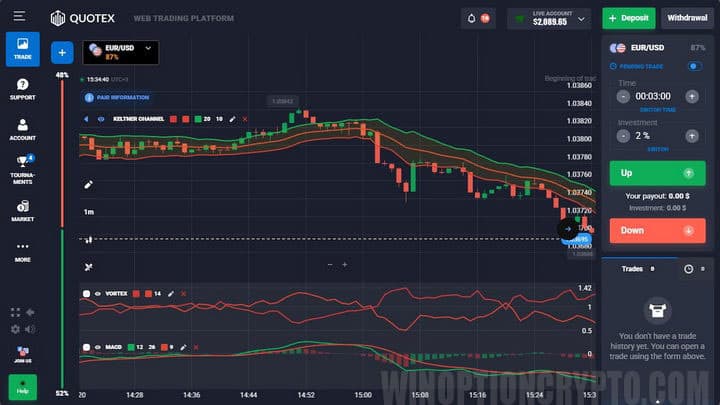Decrease investment with minus

[x=623, y=136]
